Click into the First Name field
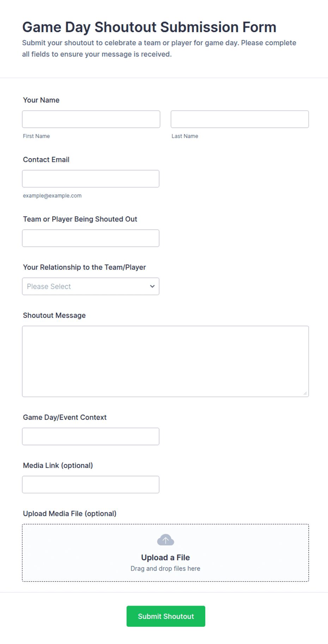 coord(91,119)
